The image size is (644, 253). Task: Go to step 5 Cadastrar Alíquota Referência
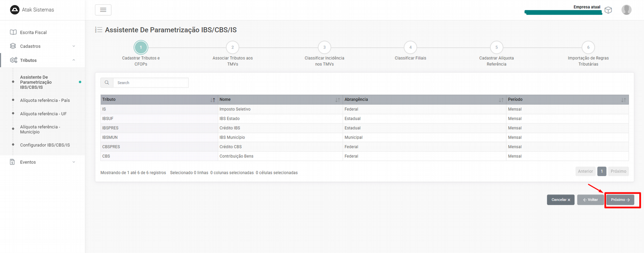pyautogui.click(x=496, y=47)
